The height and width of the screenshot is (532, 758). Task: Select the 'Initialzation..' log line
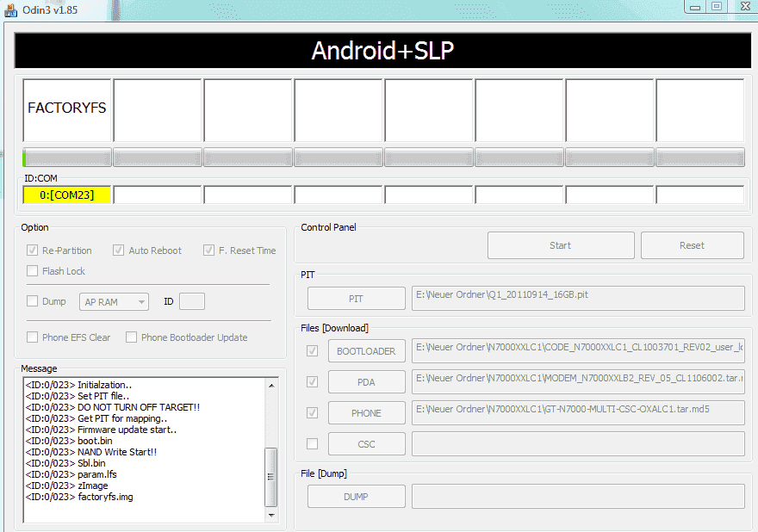78,385
